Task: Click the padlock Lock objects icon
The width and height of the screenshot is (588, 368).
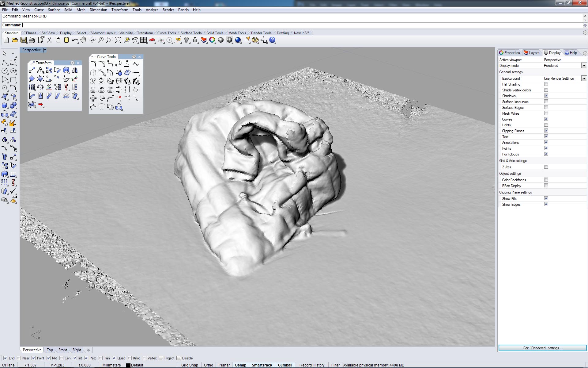Action: (x=195, y=40)
